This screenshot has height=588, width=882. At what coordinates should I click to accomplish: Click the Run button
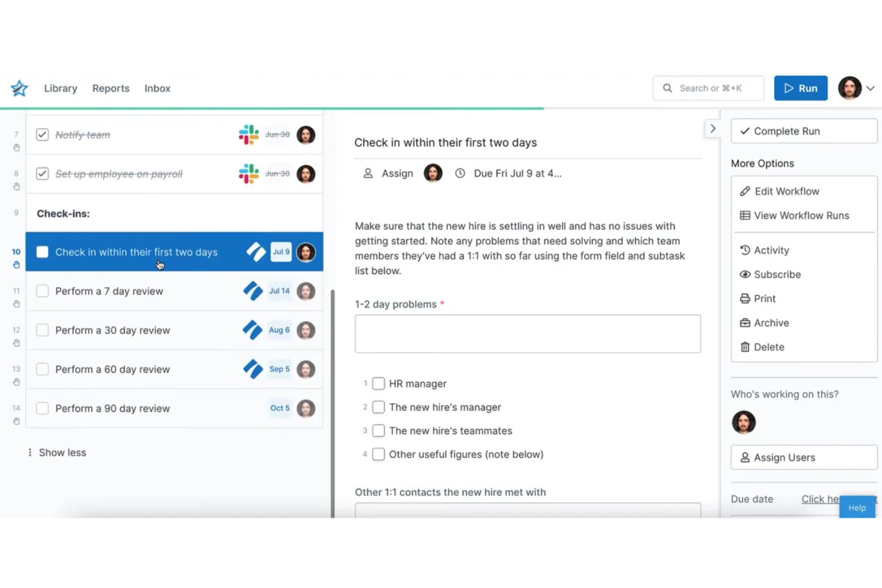tap(800, 88)
